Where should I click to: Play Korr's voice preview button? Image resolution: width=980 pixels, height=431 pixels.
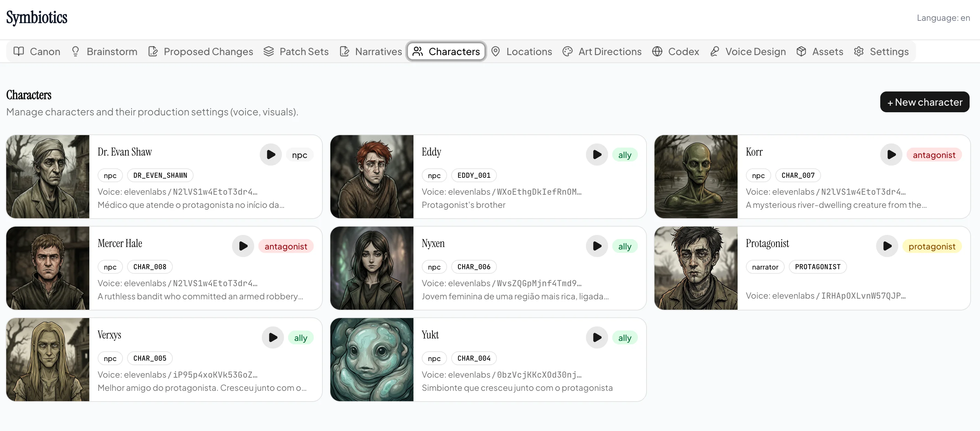point(891,155)
